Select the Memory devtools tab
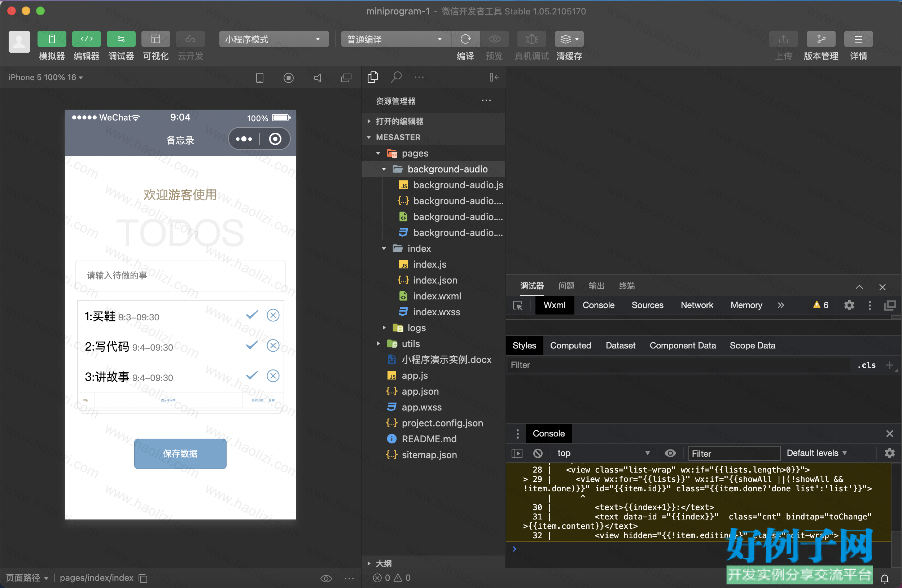The height and width of the screenshot is (588, 902). (746, 306)
